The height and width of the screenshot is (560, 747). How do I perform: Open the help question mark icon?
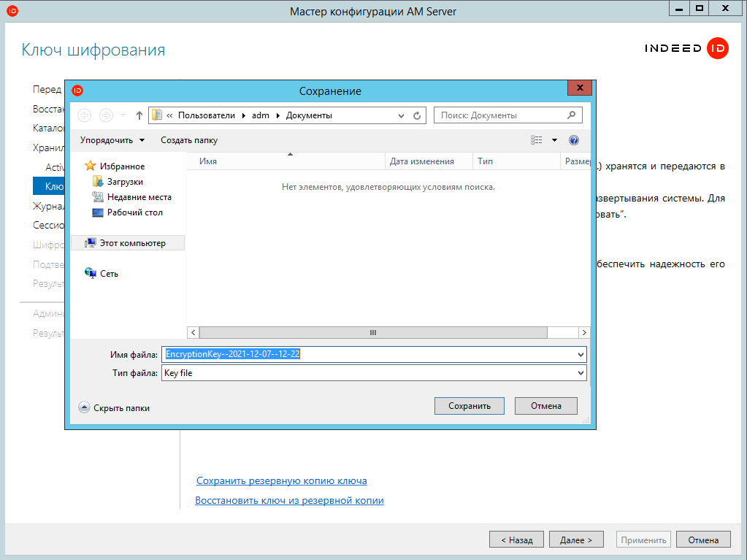(574, 140)
